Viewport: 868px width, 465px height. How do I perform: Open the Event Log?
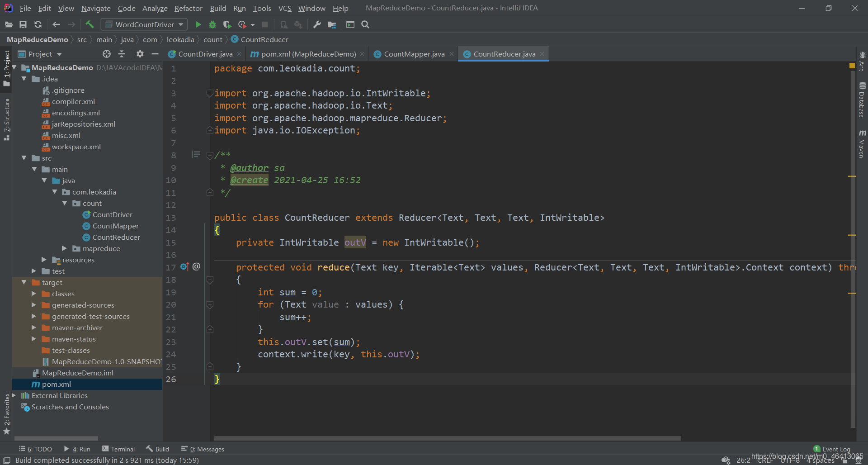pyautogui.click(x=832, y=449)
